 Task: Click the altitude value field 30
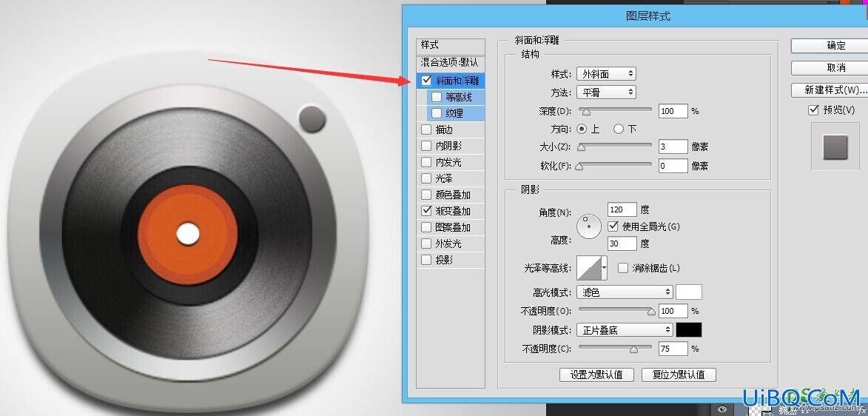point(622,244)
